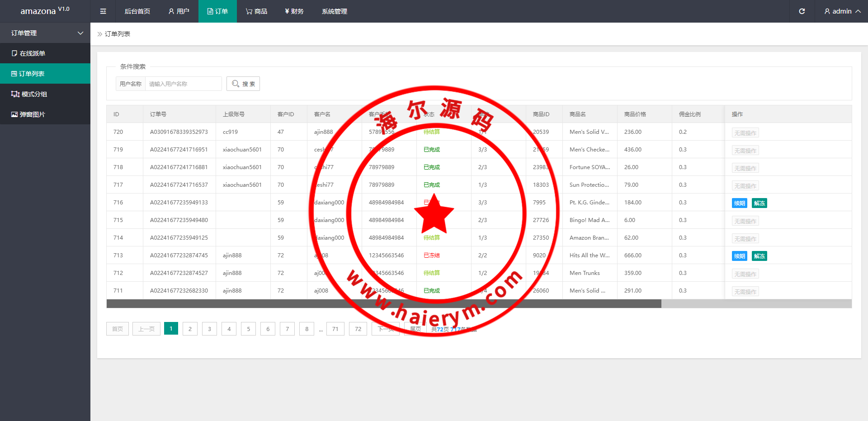Open the 商品 shopping cart menu
The image size is (868, 421).
pyautogui.click(x=256, y=11)
